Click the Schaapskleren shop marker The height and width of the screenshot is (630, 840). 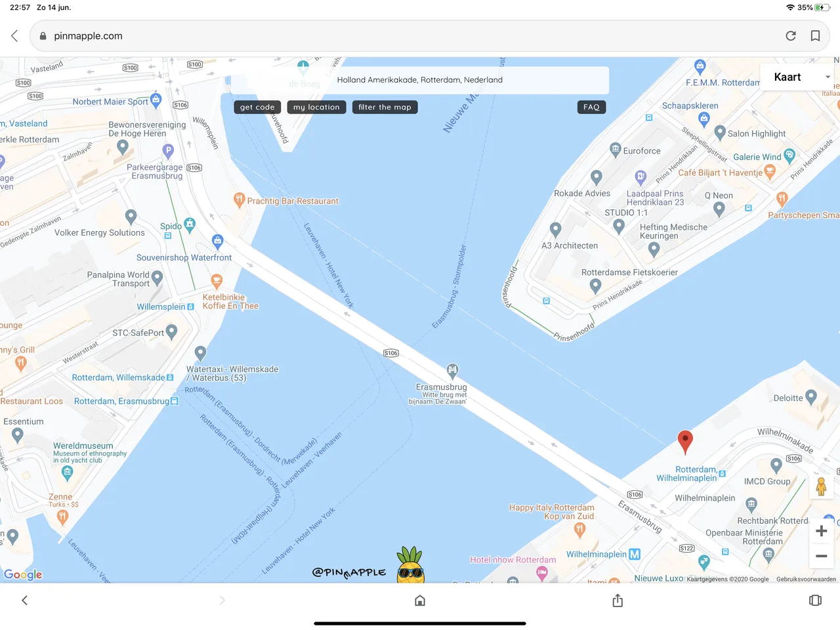(704, 119)
